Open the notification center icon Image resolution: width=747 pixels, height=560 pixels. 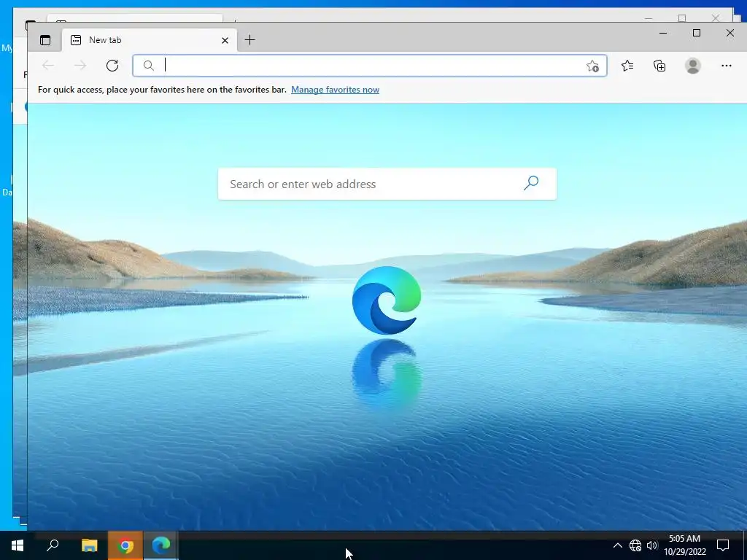[723, 545]
